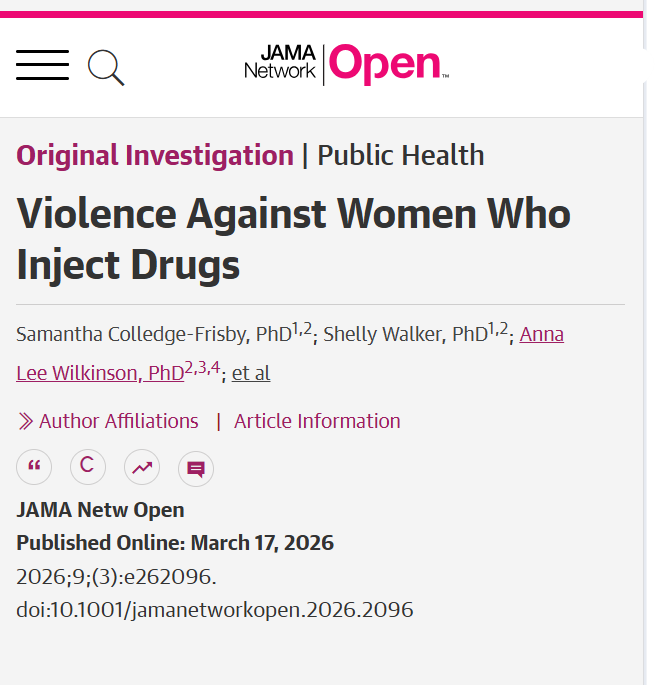Click the permissions C circle icon
Viewport: 655px width, 685px height.
(x=88, y=467)
